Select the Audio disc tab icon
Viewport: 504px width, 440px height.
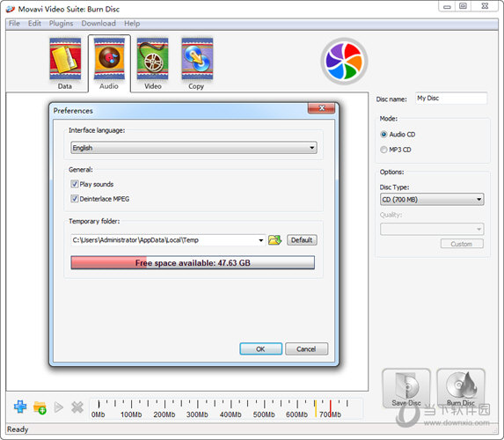109,59
